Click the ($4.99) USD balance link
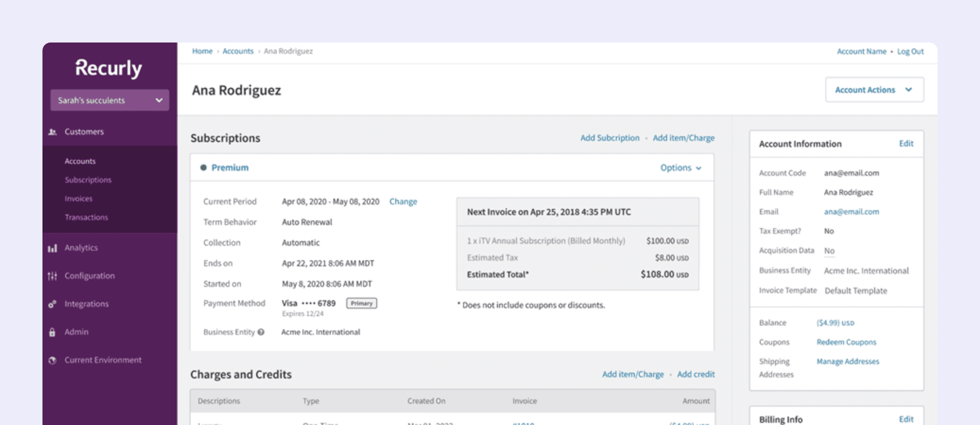Viewport: 980px width, 425px height. point(835,323)
